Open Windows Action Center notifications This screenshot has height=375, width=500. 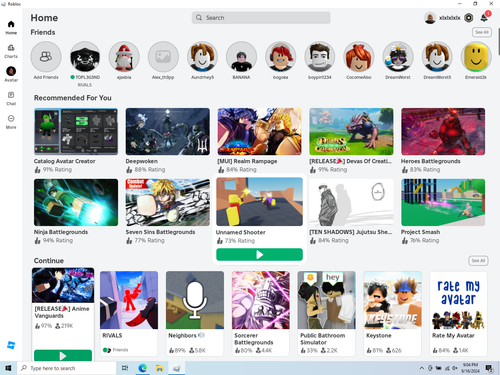point(489,368)
